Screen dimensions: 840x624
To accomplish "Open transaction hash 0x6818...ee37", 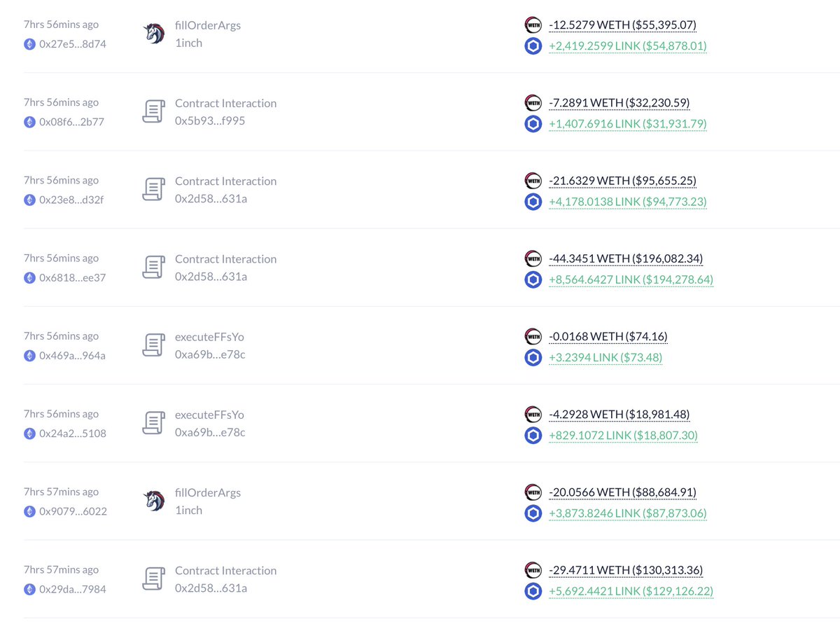I will tap(73, 277).
